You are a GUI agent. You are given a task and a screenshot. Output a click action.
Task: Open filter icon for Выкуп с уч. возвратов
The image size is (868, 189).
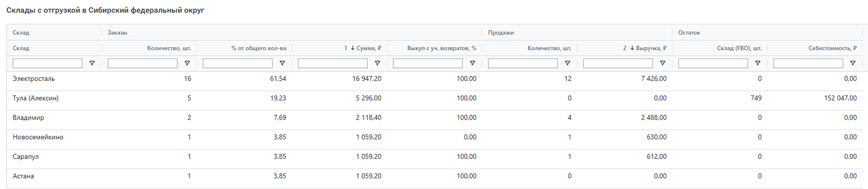coord(472,63)
